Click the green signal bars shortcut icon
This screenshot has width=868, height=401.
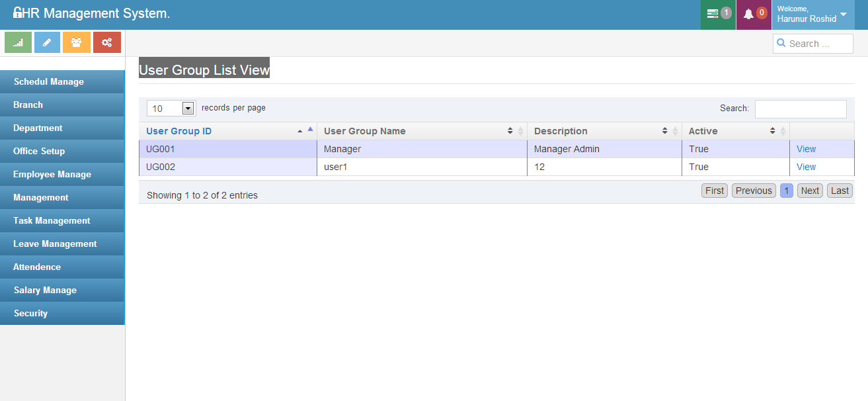coord(18,42)
